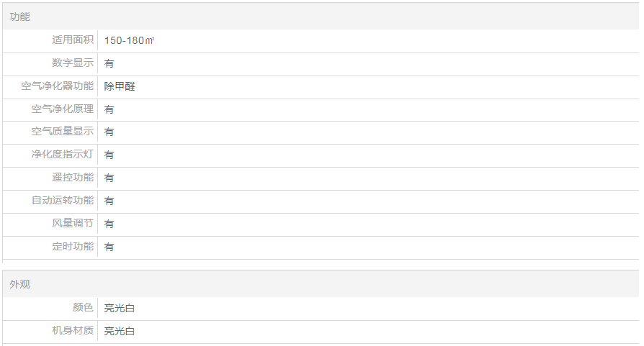Click the 定时功能 row label

[73, 247]
